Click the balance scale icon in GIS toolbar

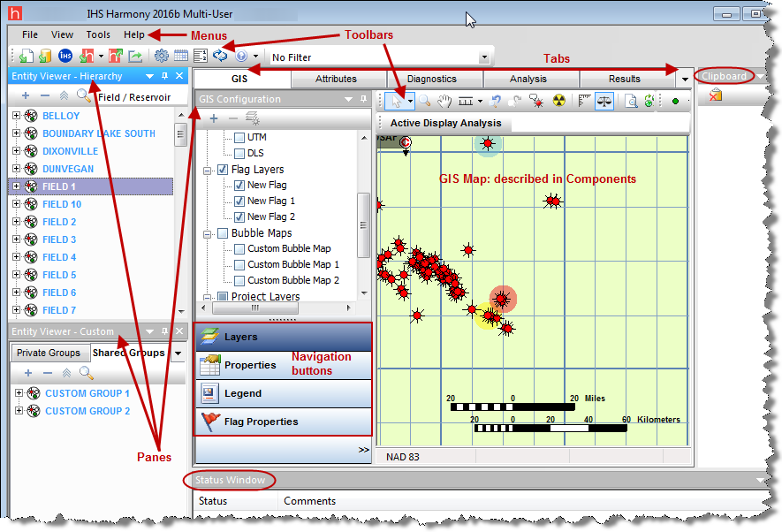coord(604,101)
